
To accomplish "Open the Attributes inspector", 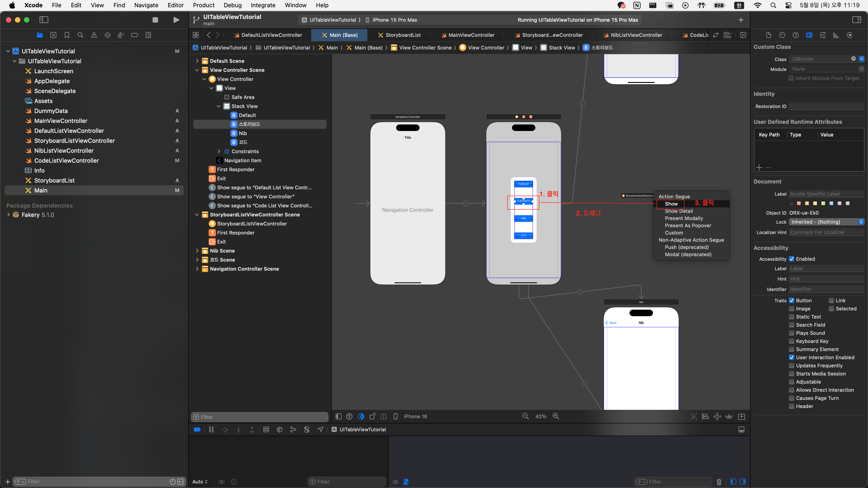I will tap(823, 35).
